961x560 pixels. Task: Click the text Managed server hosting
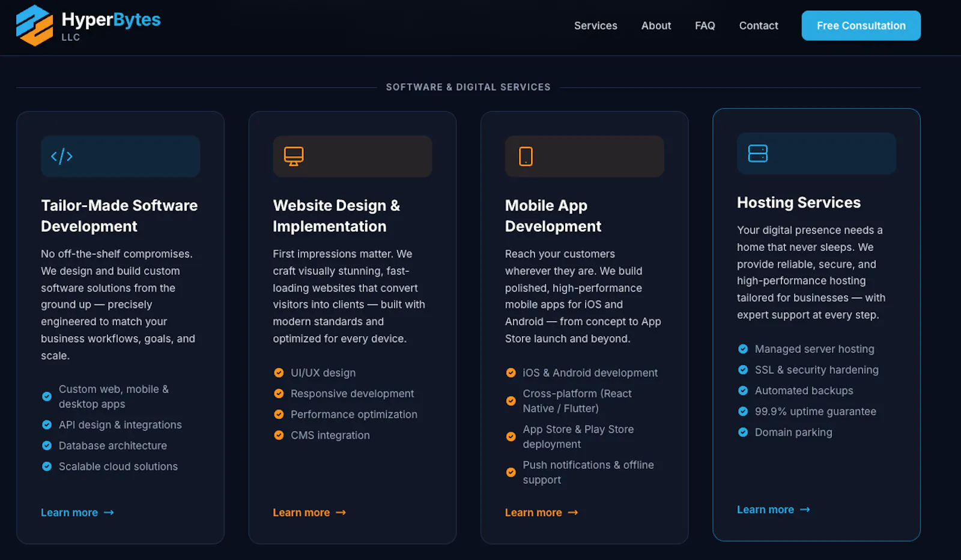pos(814,349)
